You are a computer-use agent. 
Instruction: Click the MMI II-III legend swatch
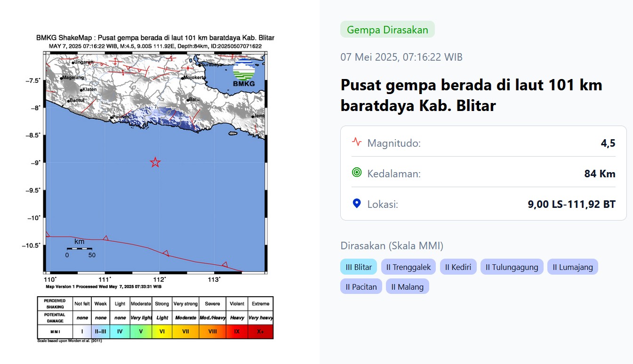(101, 332)
